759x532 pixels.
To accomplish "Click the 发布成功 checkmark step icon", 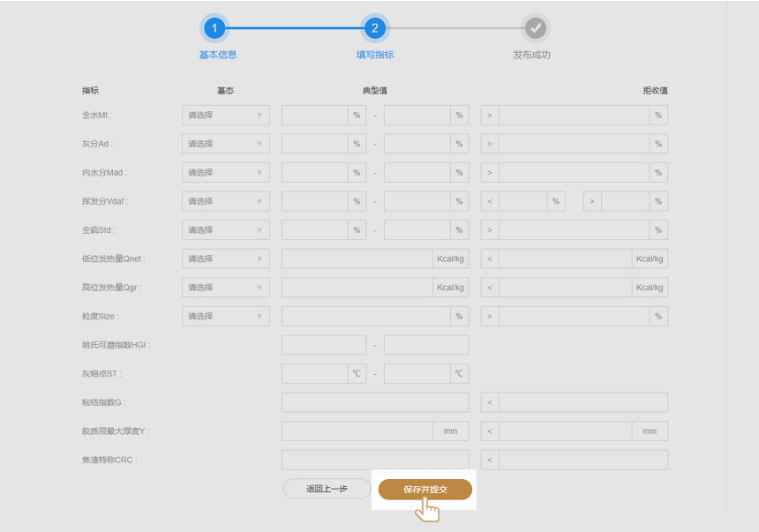I will coord(535,28).
